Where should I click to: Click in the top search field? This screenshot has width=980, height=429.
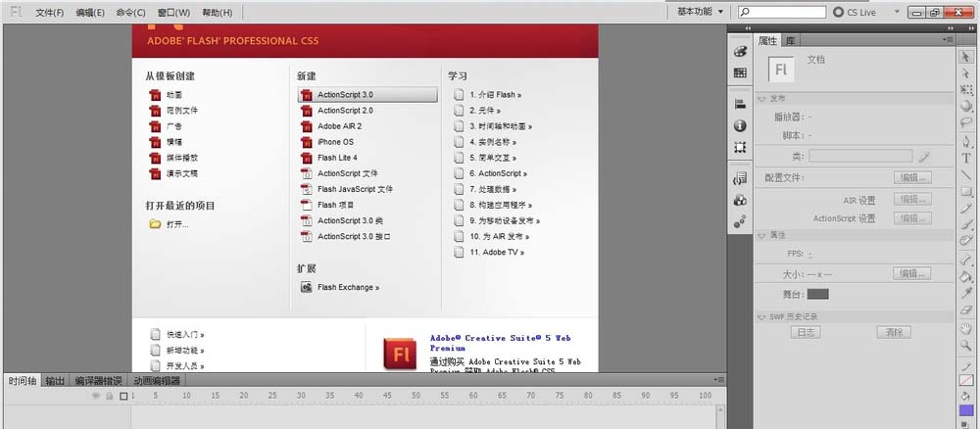point(782,12)
